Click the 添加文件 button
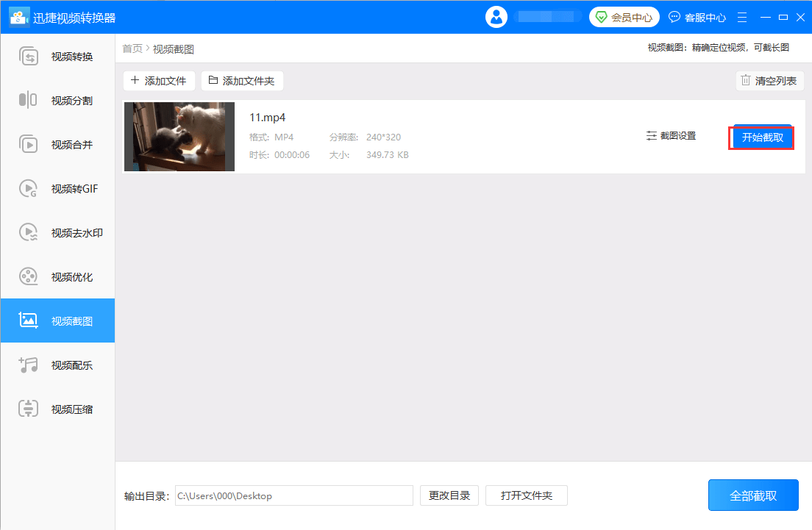 click(159, 81)
